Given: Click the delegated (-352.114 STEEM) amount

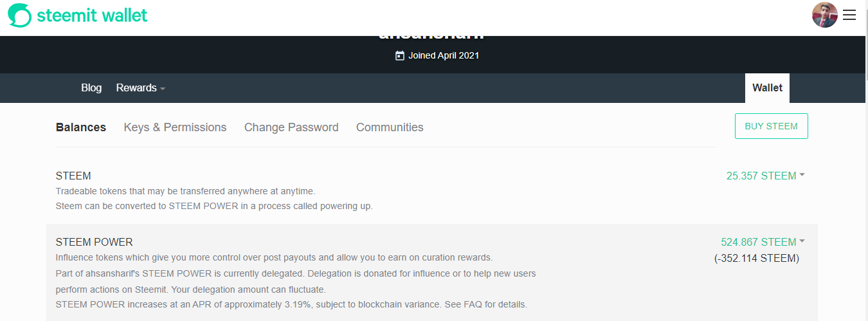Looking at the screenshot, I should 757,259.
